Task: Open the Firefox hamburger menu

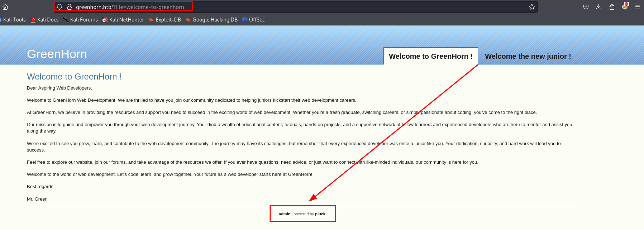Action: [638, 7]
